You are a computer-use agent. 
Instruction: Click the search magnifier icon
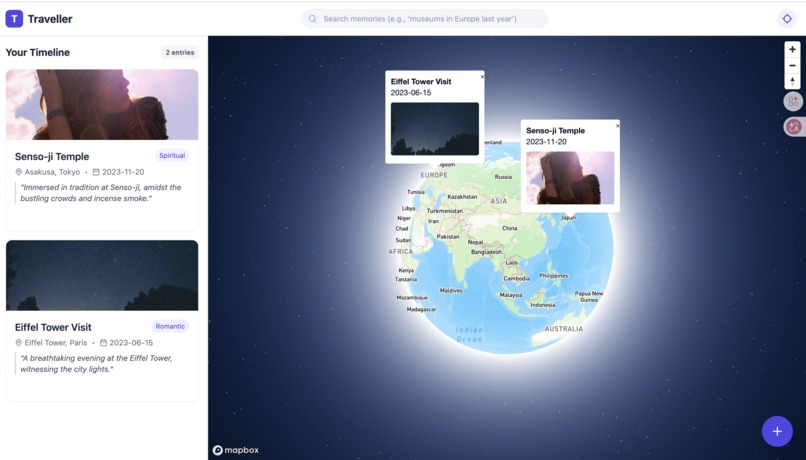tap(313, 19)
